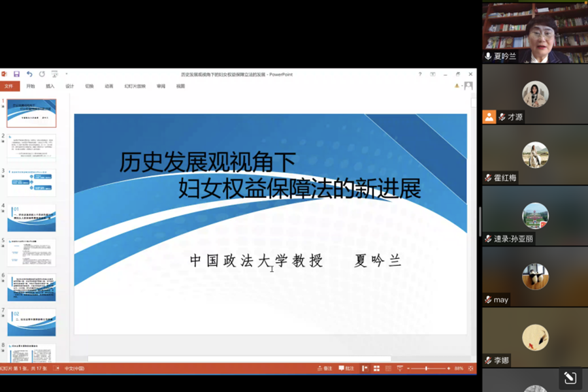The width and height of the screenshot is (588, 392).
Task: Click the microphone icon beside 夏吟兰
Action: click(x=488, y=56)
